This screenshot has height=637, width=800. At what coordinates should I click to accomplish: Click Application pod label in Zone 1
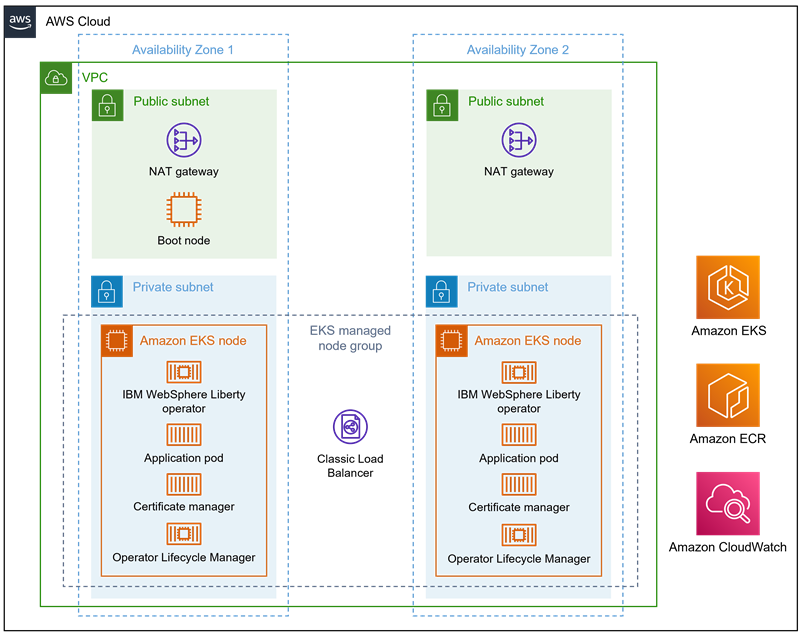[x=184, y=458]
